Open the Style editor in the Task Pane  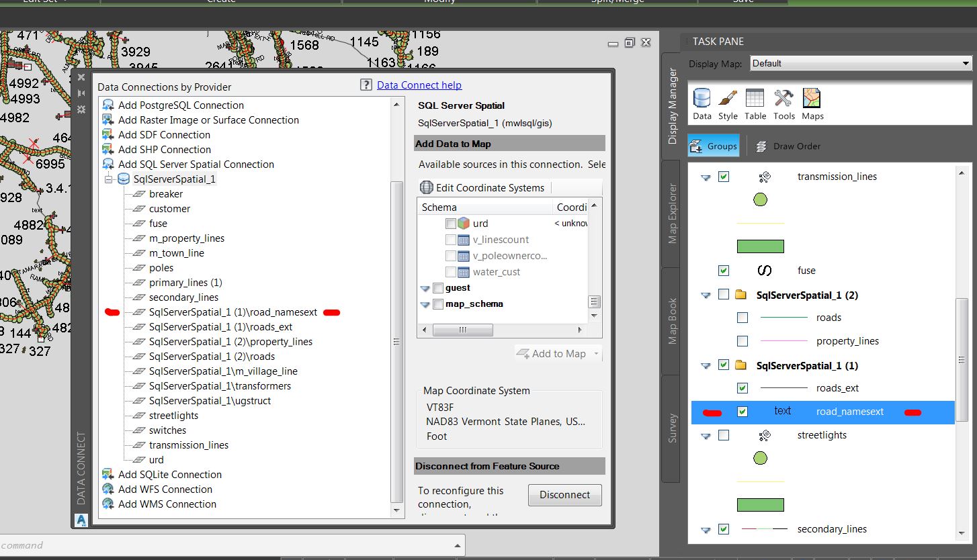pos(729,99)
